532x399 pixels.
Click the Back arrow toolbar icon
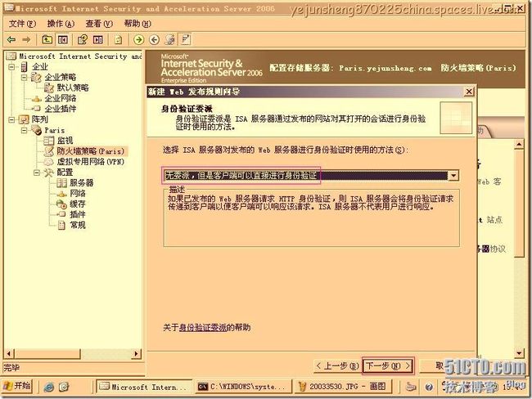pos(11,40)
